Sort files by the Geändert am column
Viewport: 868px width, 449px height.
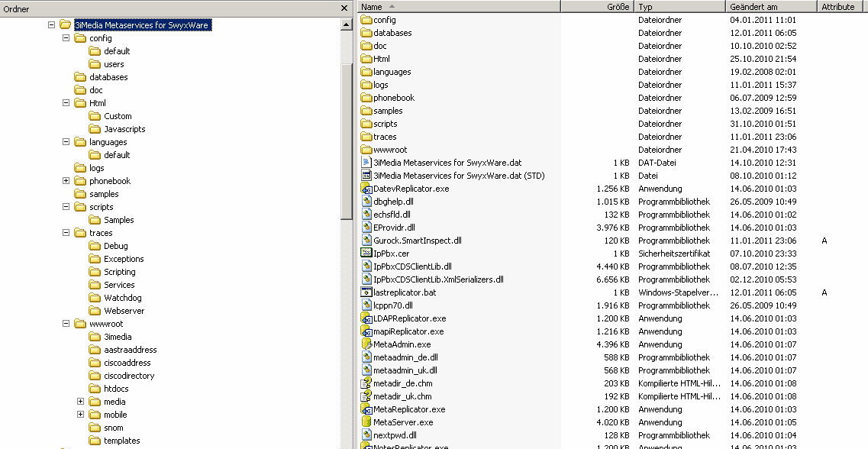click(772, 7)
